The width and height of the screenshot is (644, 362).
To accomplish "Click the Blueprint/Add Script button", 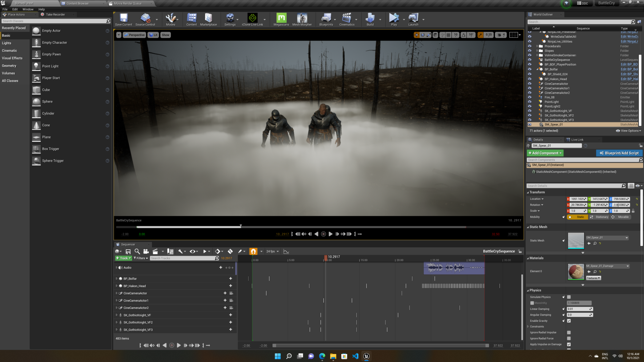I will (619, 153).
